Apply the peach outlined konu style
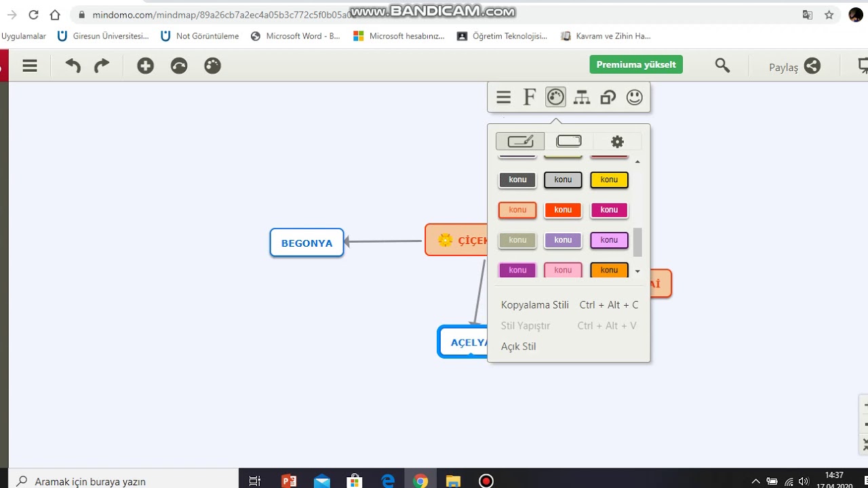 pos(517,210)
